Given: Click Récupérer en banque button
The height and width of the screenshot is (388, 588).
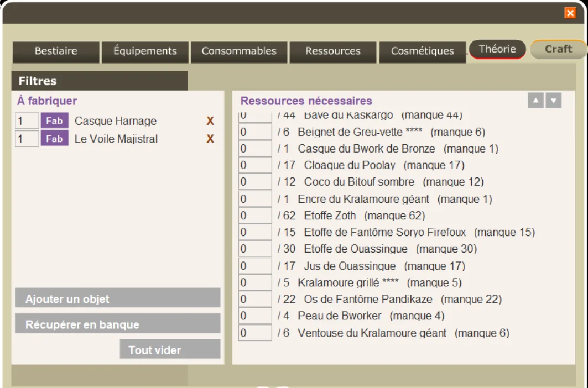Looking at the screenshot, I should (x=118, y=323).
